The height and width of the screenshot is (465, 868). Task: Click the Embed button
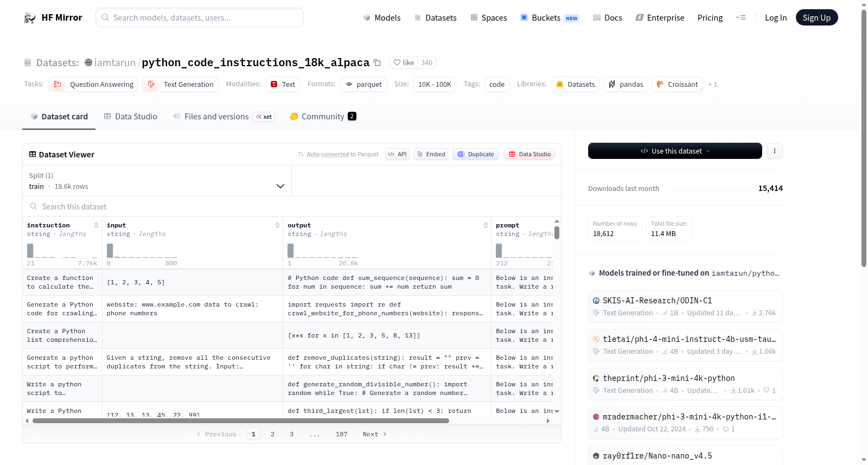(431, 154)
